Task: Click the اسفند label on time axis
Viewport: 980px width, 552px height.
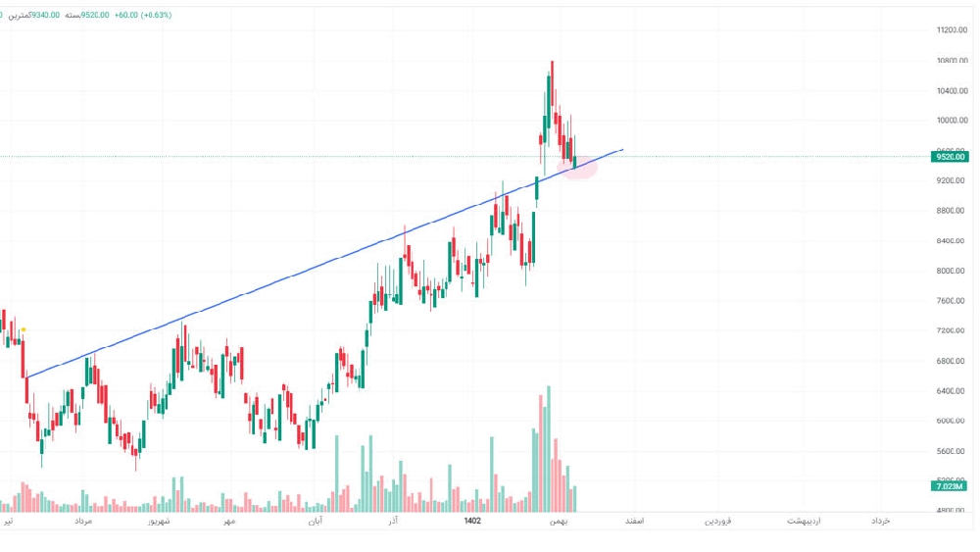Action: [634, 521]
